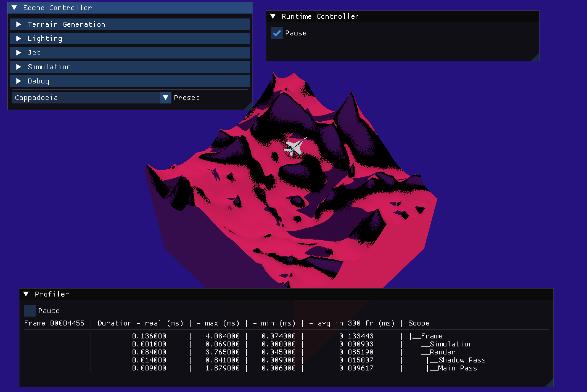Screen dimensions: 587x392
Task: Click the Preset label next to Cappadocia
Action: (x=187, y=98)
